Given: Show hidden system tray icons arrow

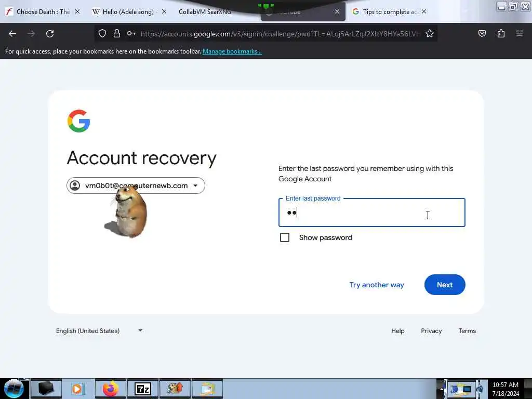Looking at the screenshot, I should pyautogui.click(x=442, y=389).
